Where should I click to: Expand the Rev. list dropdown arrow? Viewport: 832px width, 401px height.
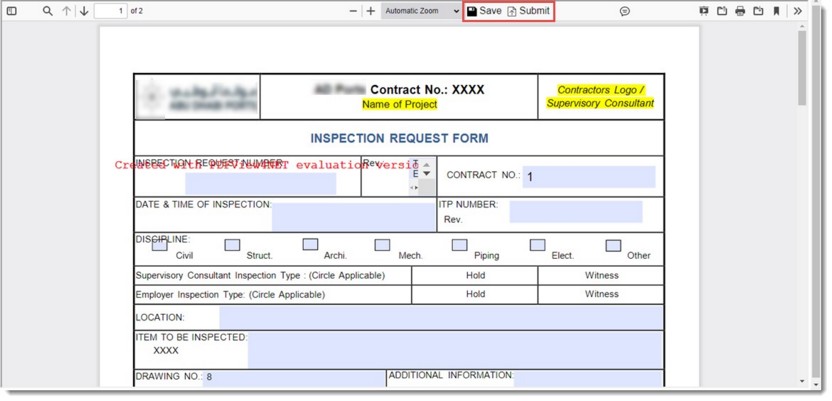pos(426,173)
